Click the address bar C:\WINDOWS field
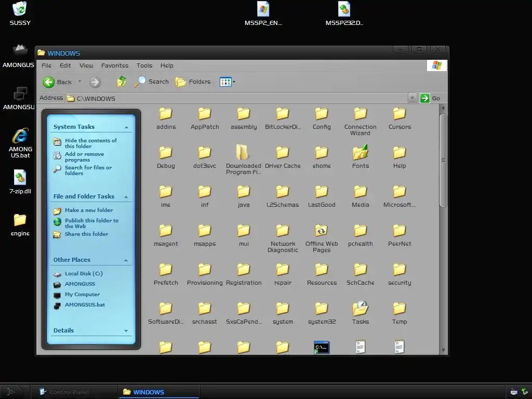 coord(237,98)
